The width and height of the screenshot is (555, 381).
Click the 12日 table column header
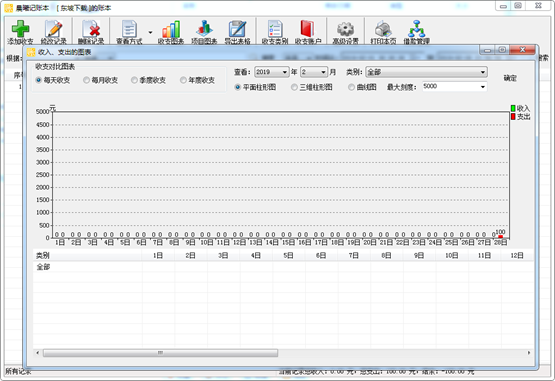click(x=517, y=255)
